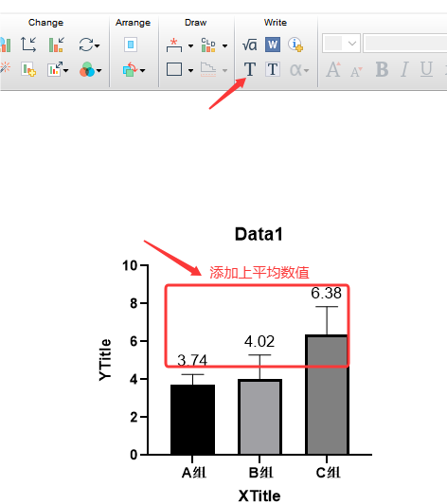
Task: Click the Y-axis tick label 10
Action: 130,265
